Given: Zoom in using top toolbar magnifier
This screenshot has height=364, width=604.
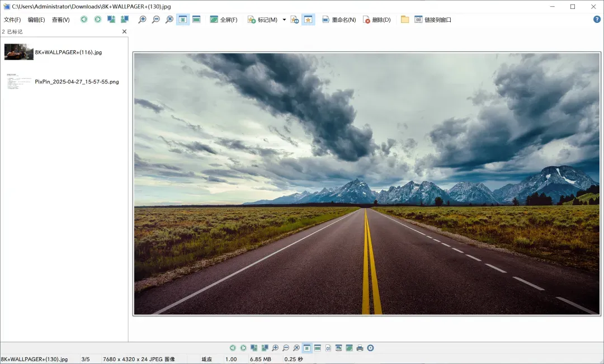Looking at the screenshot, I should (x=142, y=19).
